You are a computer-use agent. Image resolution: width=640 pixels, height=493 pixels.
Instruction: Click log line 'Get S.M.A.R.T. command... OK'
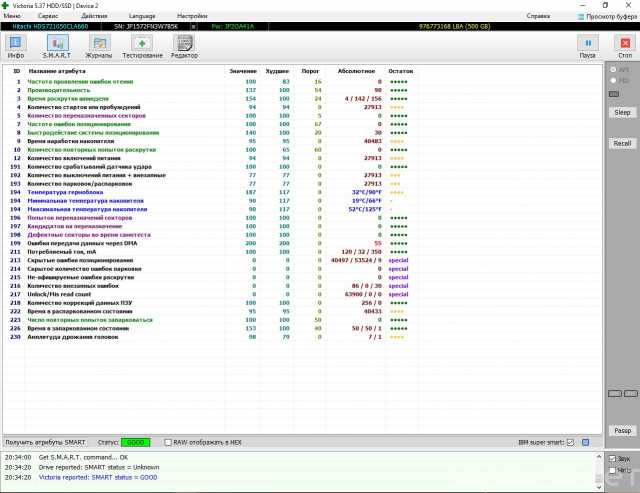pos(83,457)
